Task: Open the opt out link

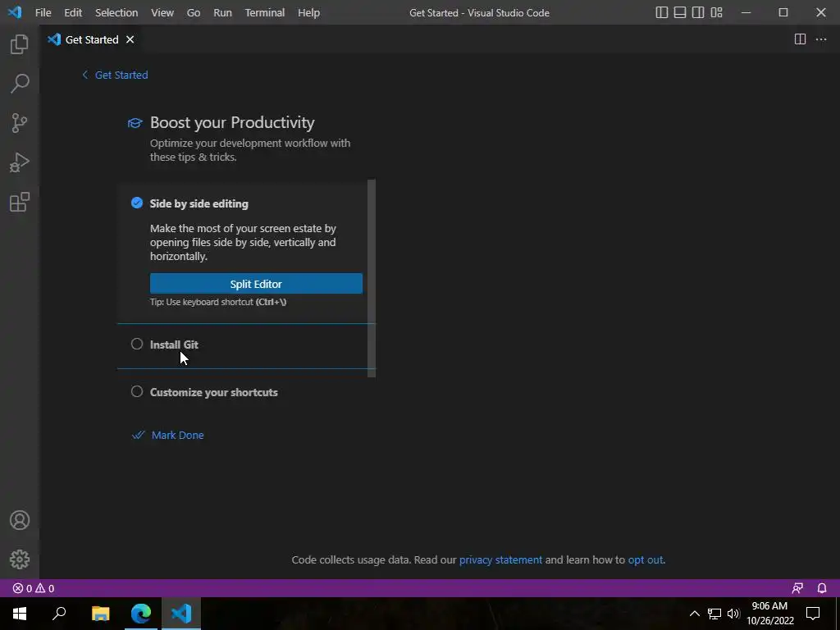Action: click(x=646, y=559)
